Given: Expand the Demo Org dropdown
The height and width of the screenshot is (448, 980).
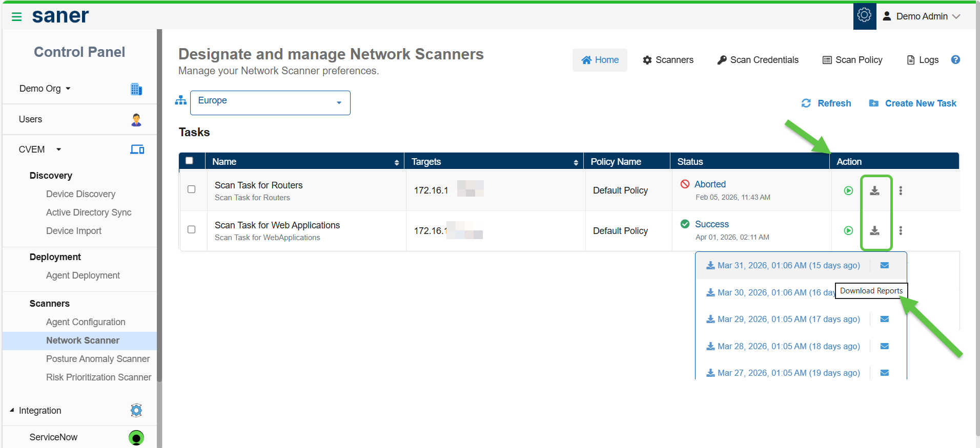Looking at the screenshot, I should pos(45,89).
